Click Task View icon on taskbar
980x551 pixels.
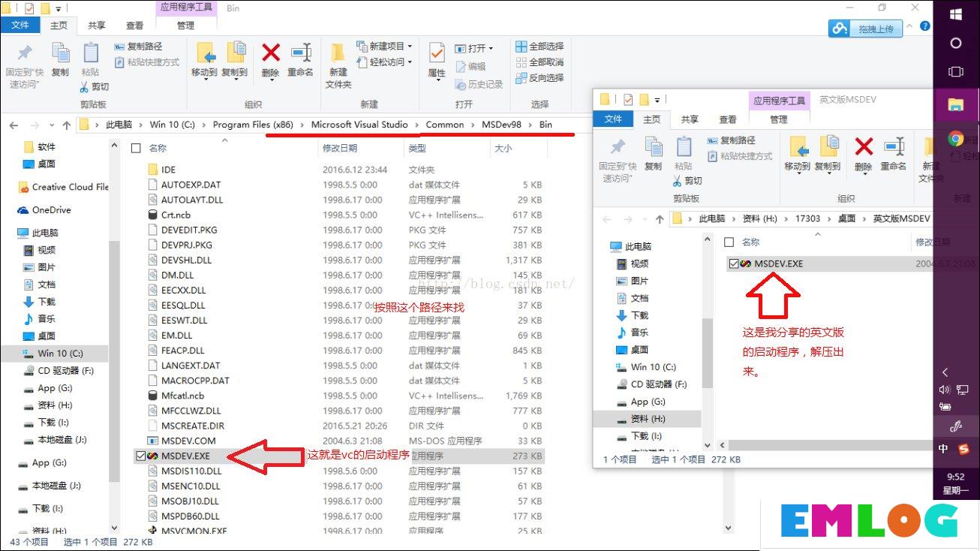(956, 72)
